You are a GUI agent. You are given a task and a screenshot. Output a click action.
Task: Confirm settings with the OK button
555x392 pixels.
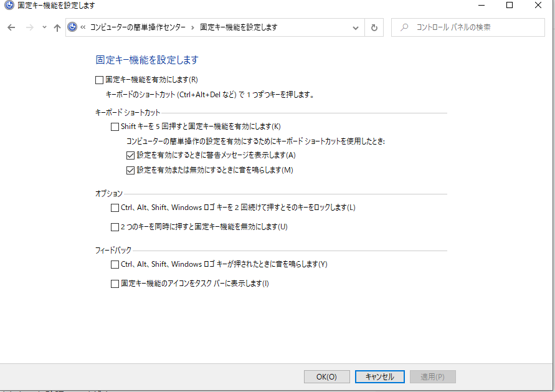(x=326, y=376)
